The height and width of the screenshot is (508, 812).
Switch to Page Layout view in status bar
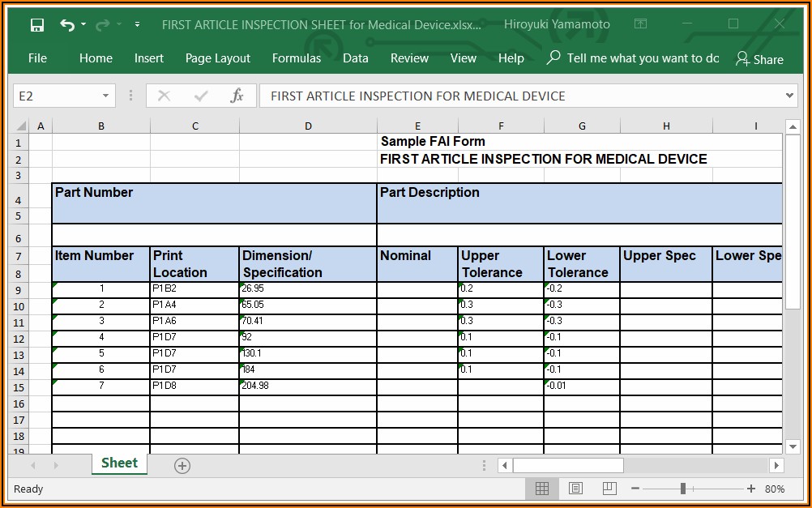pyautogui.click(x=575, y=489)
